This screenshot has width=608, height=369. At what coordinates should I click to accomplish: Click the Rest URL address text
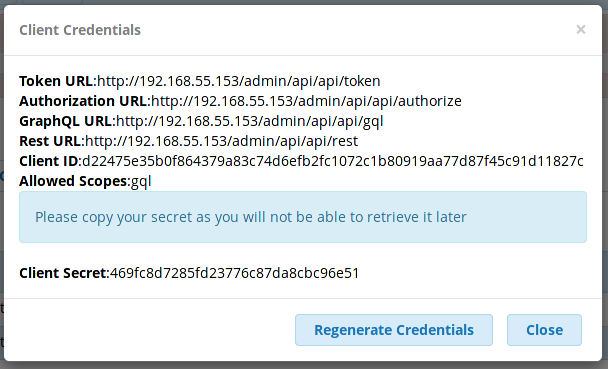coord(221,141)
